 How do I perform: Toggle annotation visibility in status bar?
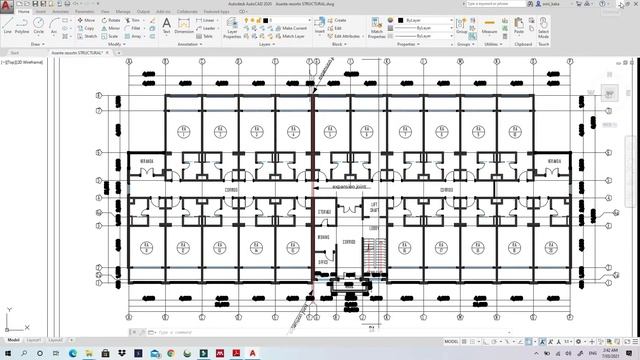point(542,342)
